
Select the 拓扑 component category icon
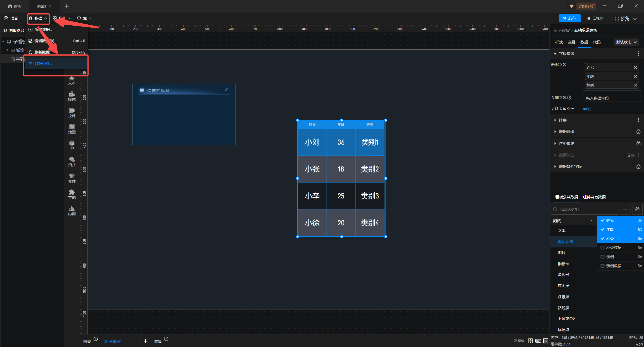point(72,161)
